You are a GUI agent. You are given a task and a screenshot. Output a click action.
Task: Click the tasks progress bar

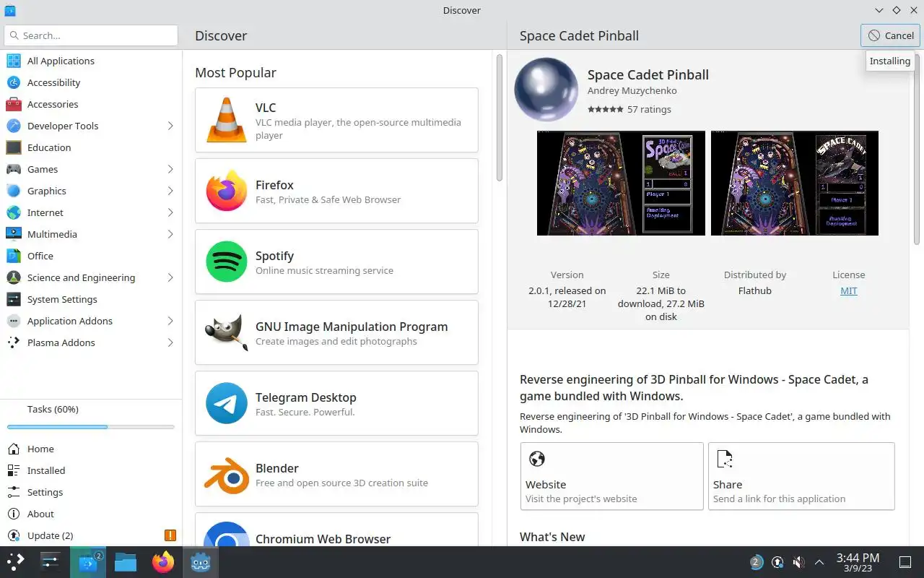click(x=91, y=427)
